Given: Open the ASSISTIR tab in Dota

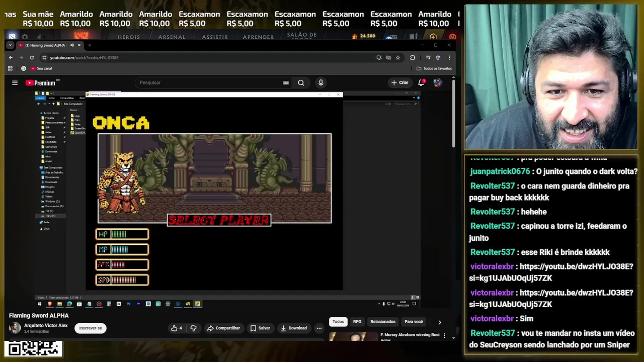Looking at the screenshot, I should tap(215, 37).
